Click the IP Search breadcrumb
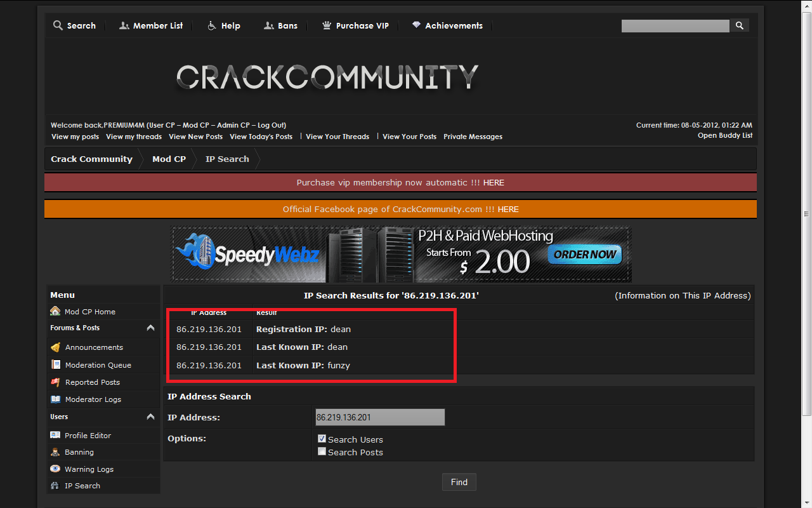The height and width of the screenshot is (508, 812). pyautogui.click(x=227, y=159)
